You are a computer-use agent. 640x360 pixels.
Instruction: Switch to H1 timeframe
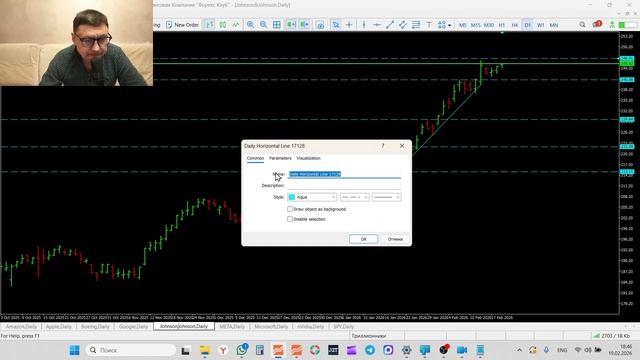tap(502, 25)
